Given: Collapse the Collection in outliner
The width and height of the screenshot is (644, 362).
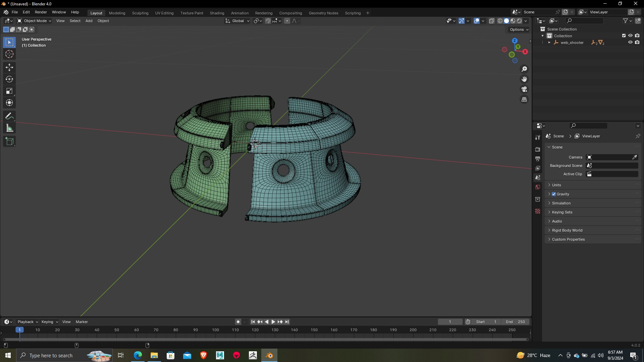Looking at the screenshot, I should 542,36.
